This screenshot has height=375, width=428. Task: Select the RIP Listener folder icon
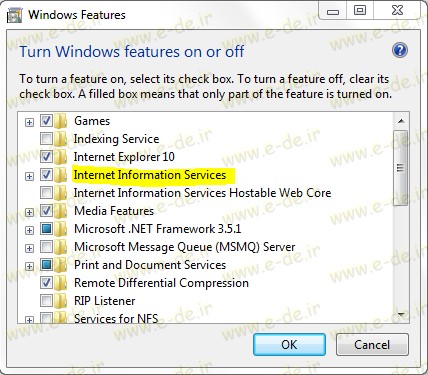61,301
